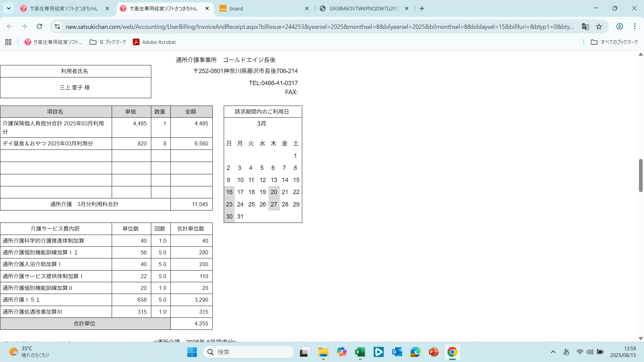Launch Outlook from the taskbar
Screen dimensions: 644x362
[397, 352]
